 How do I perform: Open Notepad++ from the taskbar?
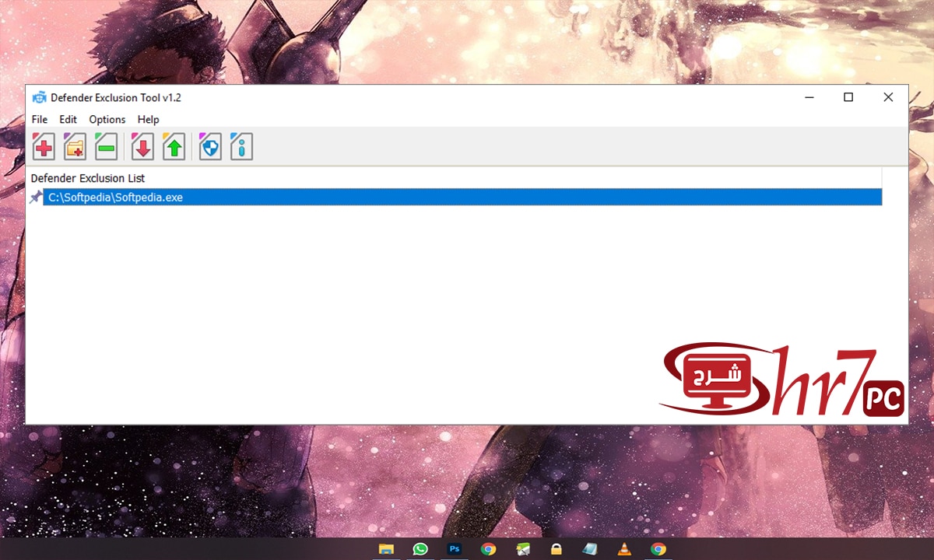pos(590,548)
